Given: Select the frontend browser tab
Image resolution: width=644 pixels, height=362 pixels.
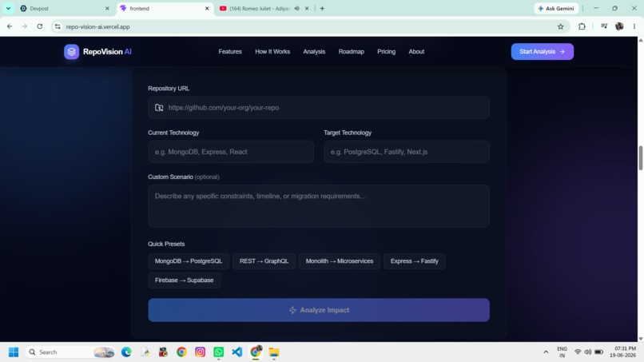Looking at the screenshot, I should [165, 8].
